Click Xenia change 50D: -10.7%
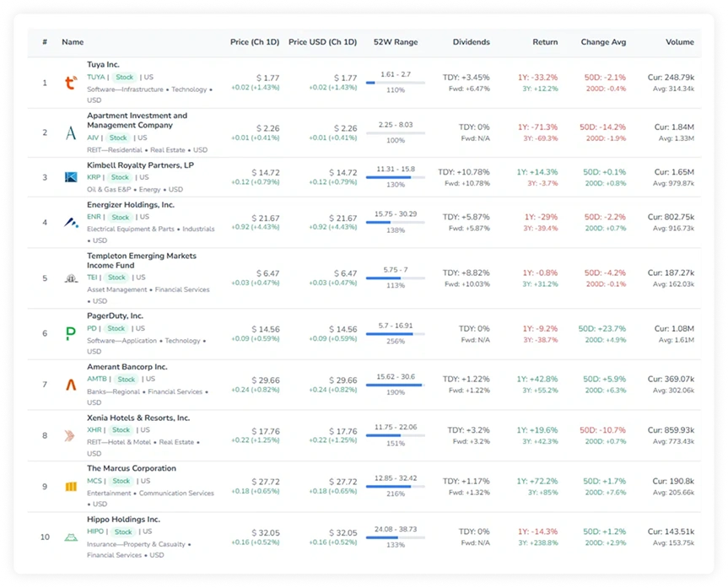The height and width of the screenshot is (588, 728). pos(602,430)
